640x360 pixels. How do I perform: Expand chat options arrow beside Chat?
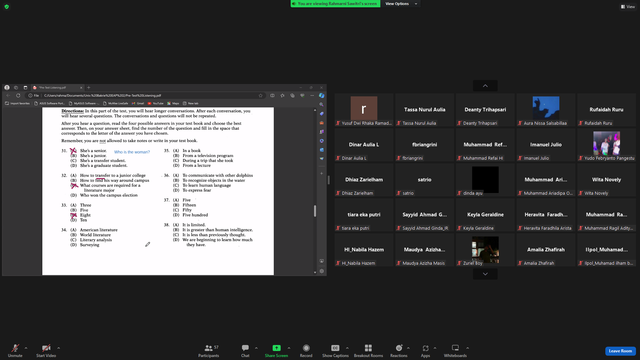tap(256, 348)
